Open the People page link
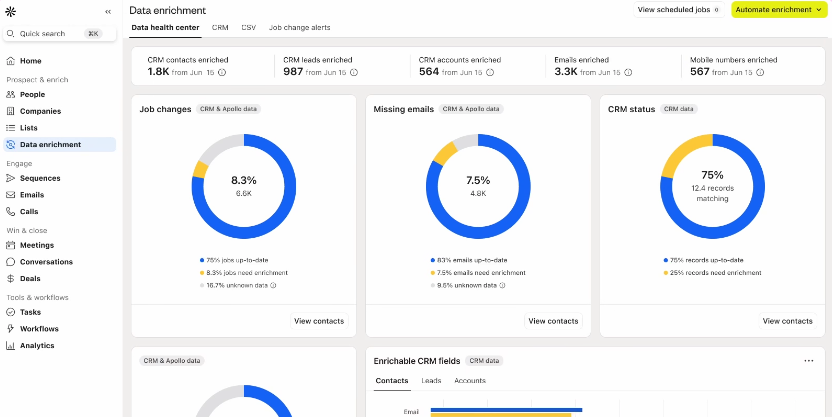Viewport: 832px width, 417px height. (x=32, y=94)
